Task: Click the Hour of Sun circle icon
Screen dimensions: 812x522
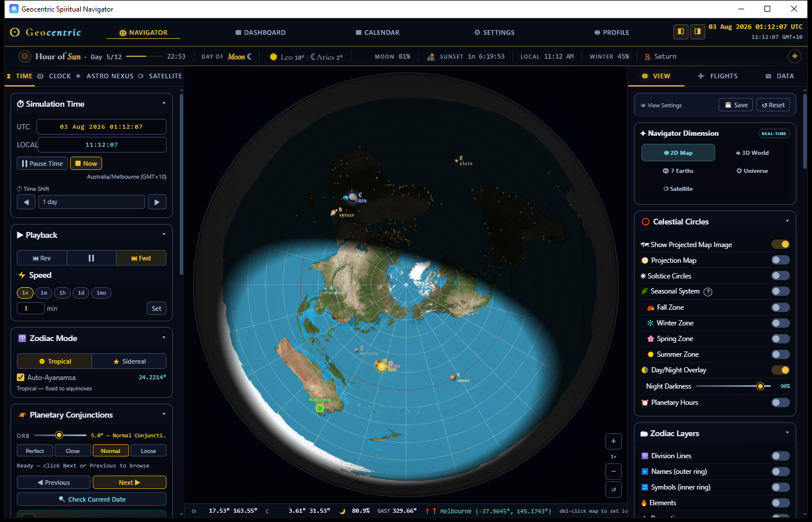Action: coord(25,56)
